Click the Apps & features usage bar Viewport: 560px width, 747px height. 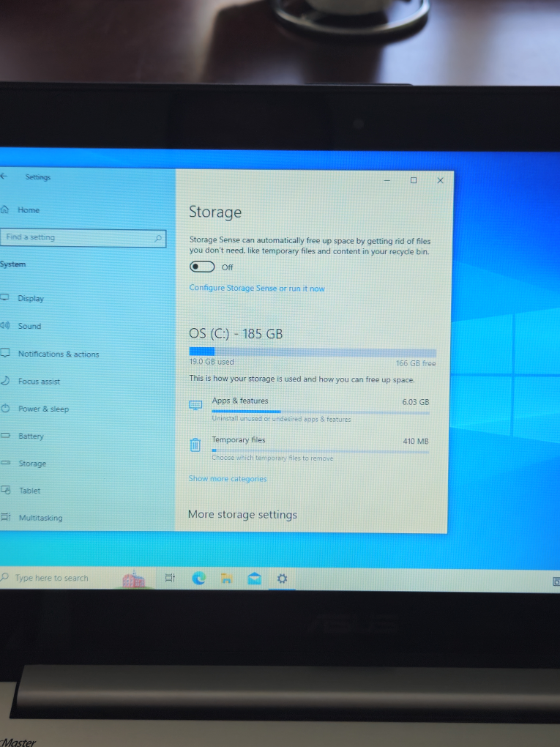(x=321, y=412)
